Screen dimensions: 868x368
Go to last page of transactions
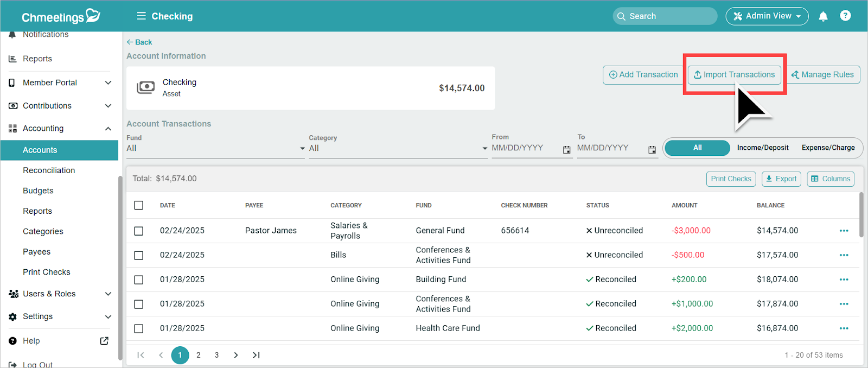click(x=256, y=355)
